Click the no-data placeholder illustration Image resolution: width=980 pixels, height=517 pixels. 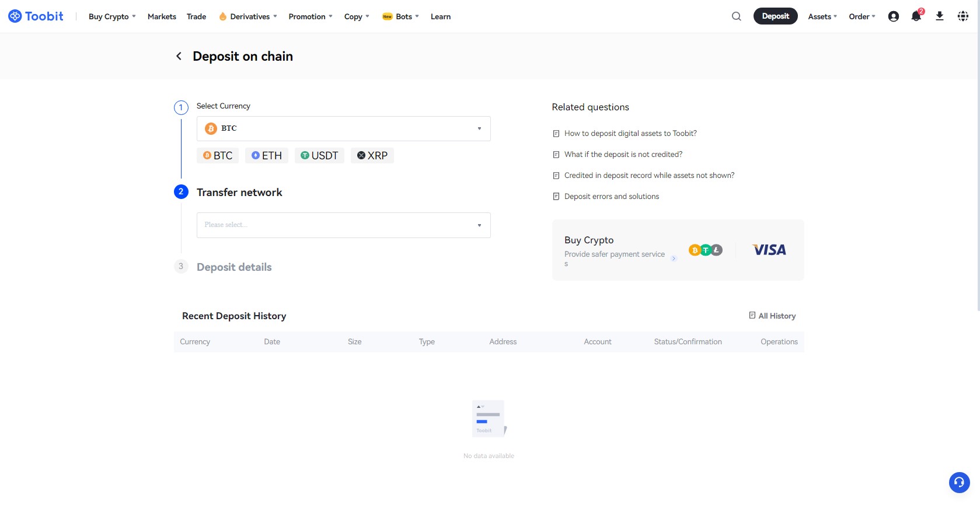click(x=489, y=418)
